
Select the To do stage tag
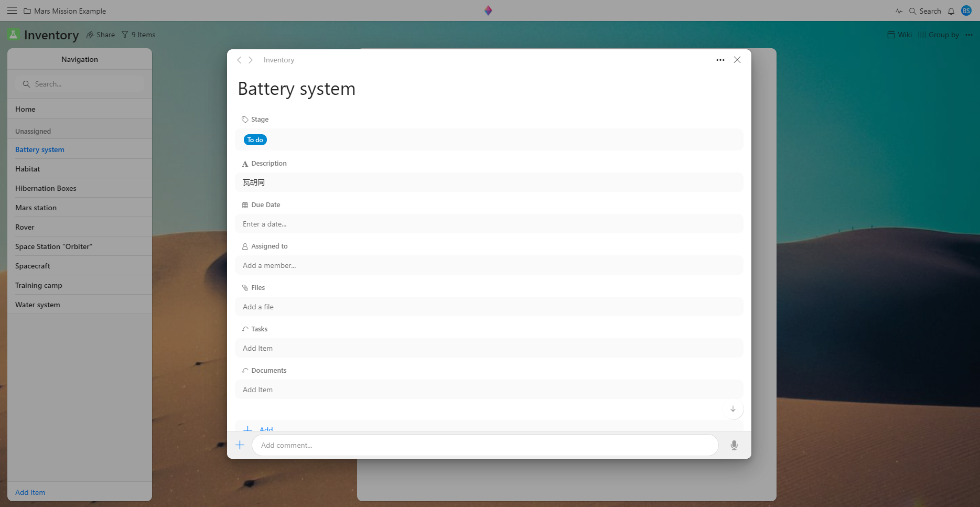tap(255, 140)
